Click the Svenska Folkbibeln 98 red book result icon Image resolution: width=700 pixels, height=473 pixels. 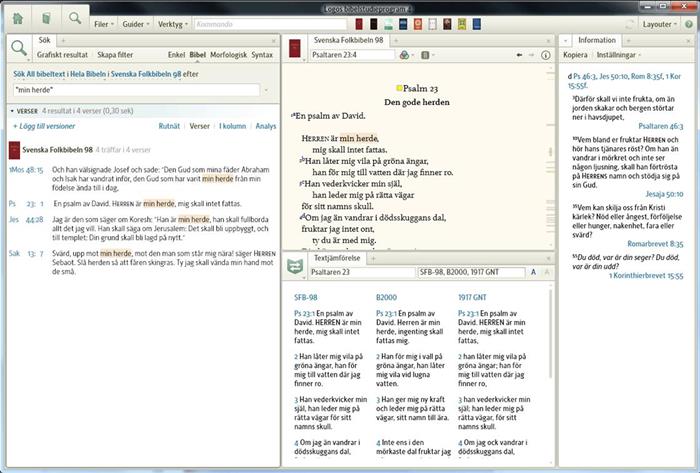(x=14, y=150)
